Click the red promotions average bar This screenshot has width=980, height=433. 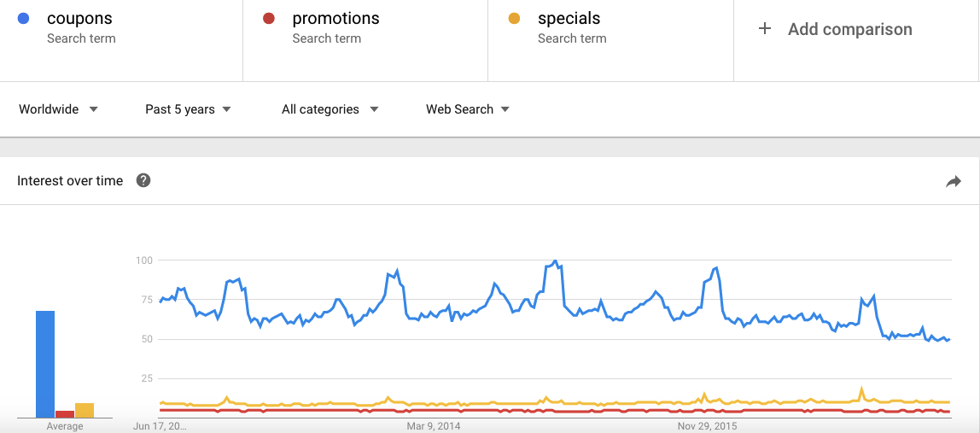click(65, 414)
